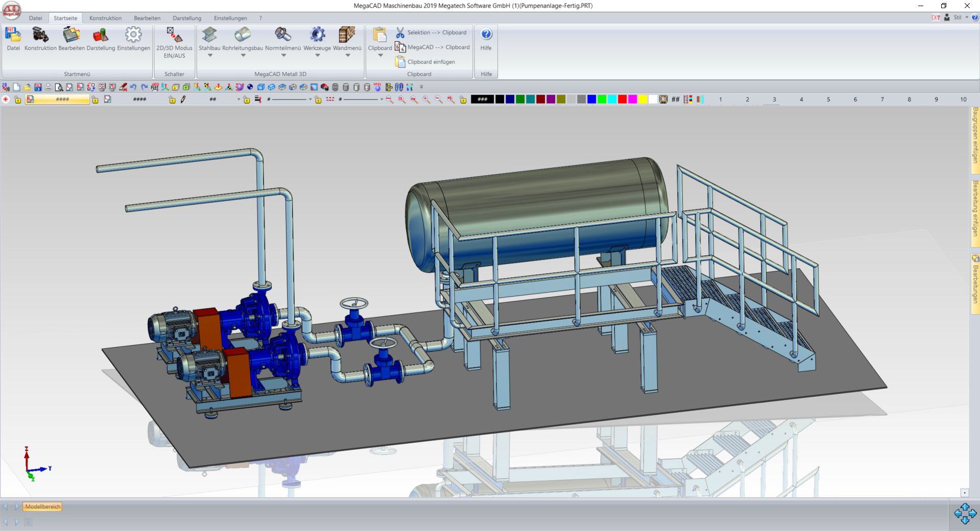Select the red color swatch
The height and width of the screenshot is (531, 980).
[x=623, y=99]
